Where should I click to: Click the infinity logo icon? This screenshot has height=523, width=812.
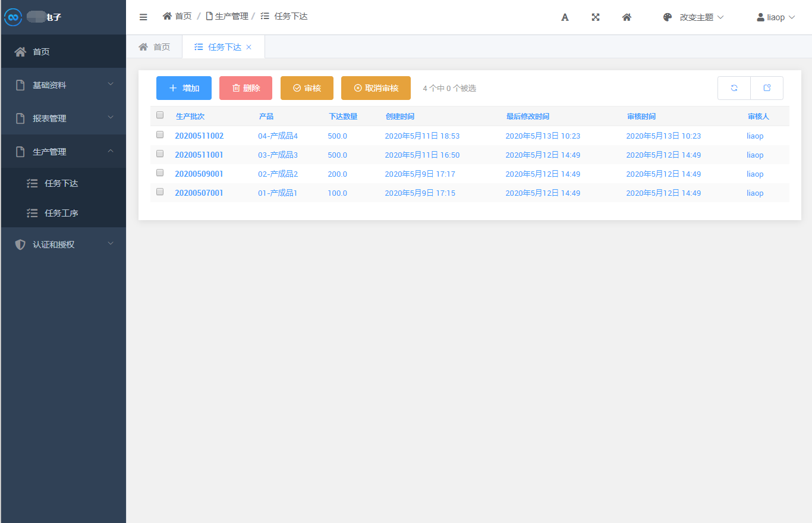pyautogui.click(x=13, y=17)
